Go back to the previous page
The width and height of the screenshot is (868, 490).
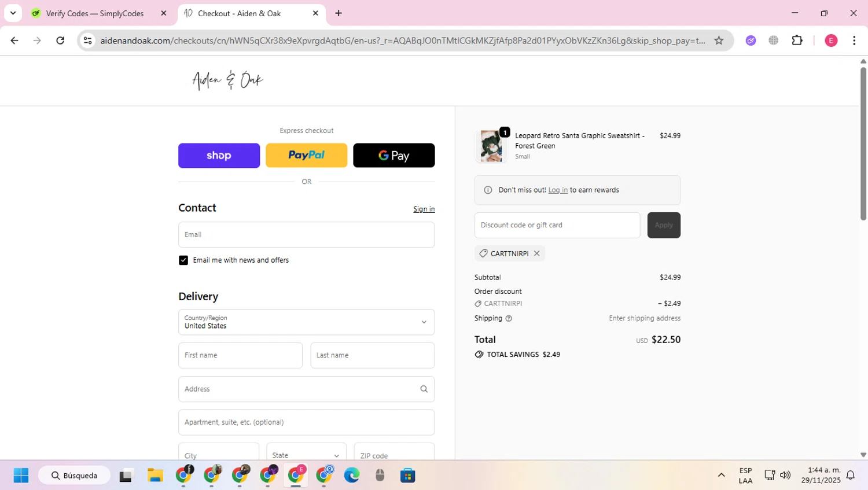point(14,40)
